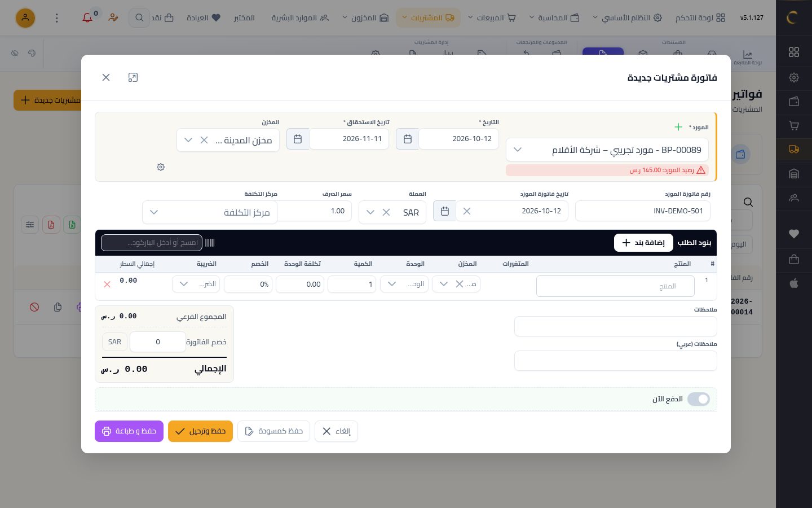Click the product input field
812x508 pixels.
615,286
